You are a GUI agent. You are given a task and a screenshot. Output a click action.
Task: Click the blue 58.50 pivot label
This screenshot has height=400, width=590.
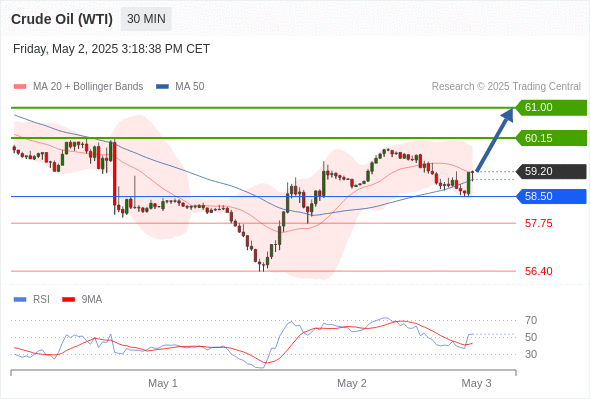click(551, 196)
